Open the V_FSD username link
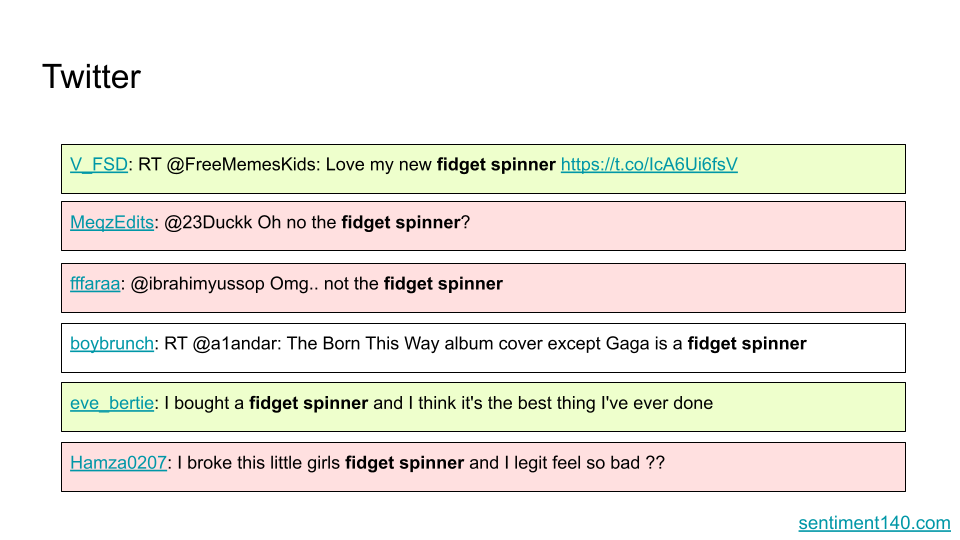The height and width of the screenshot is (540, 960). tap(99, 165)
